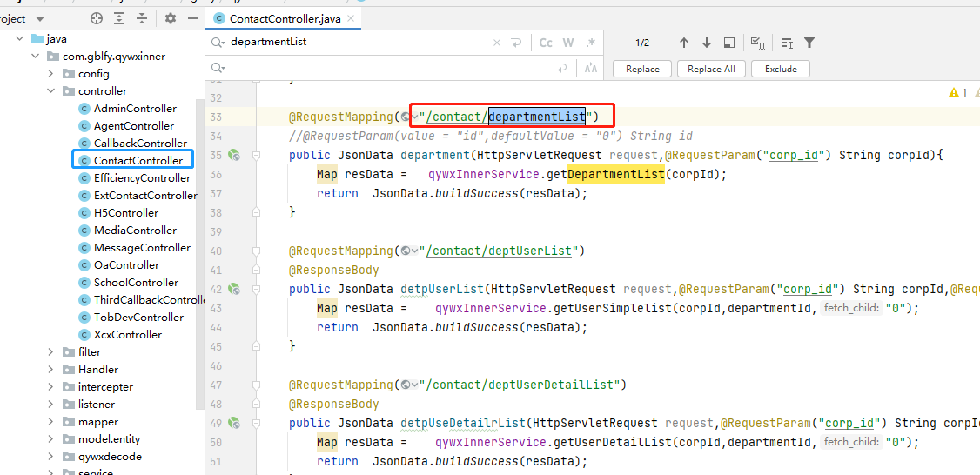Collapse the com.gblfy.qywxinner package
Image resolution: width=980 pixels, height=475 pixels.
click(35, 57)
